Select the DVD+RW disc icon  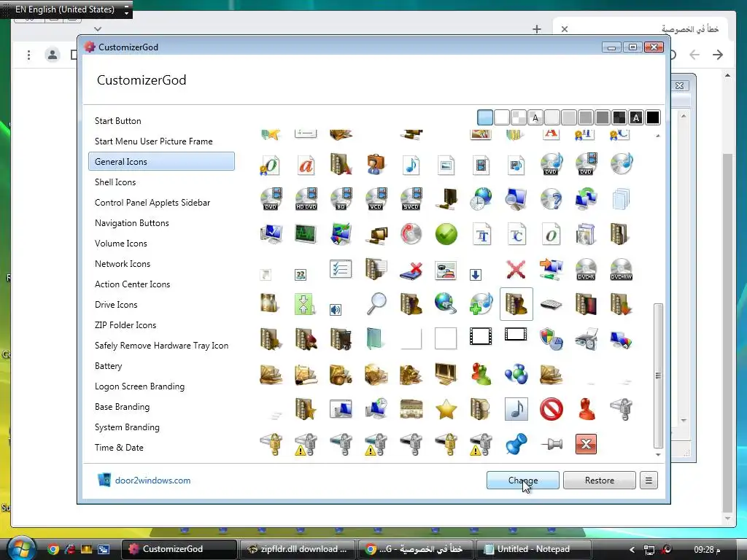[622, 269]
